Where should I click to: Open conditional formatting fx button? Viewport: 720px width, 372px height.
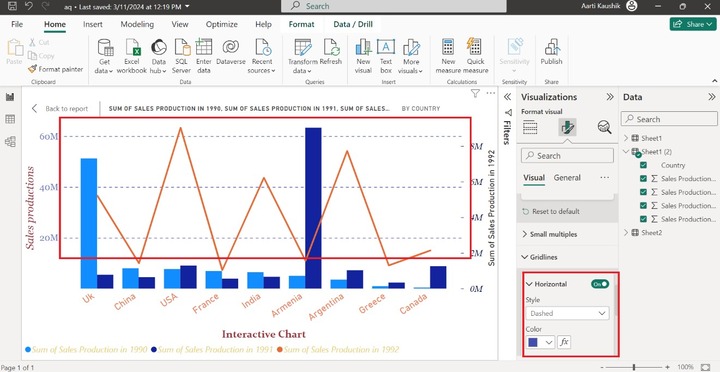coord(564,342)
